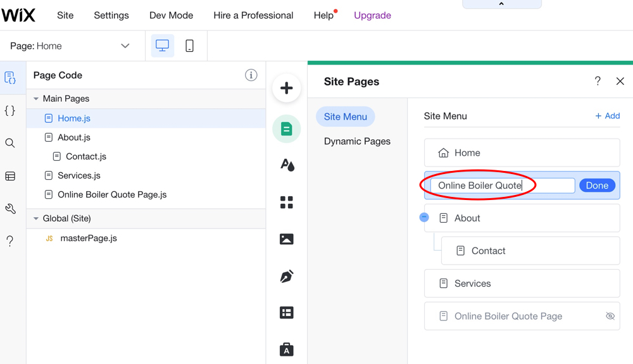Screen dimensions: 633x364
Task: Open the Dev Mode menu
Action: click(171, 15)
